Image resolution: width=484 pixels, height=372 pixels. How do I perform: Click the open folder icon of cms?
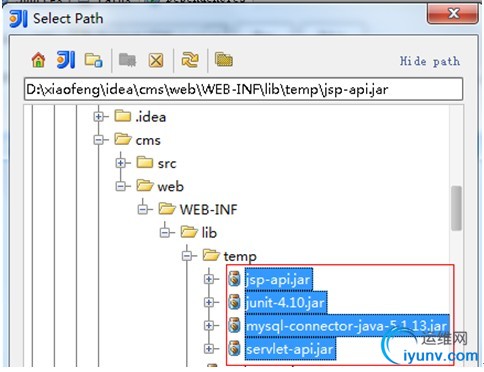coord(123,139)
